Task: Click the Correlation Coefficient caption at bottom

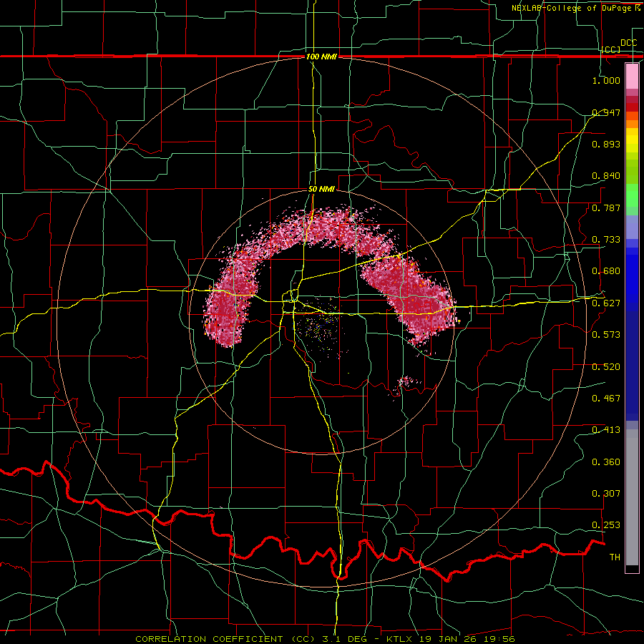Action: (326, 639)
